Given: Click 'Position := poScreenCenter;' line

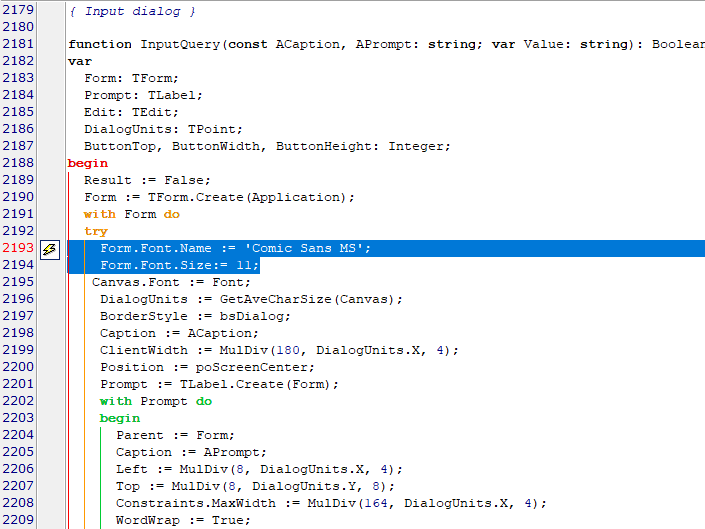Looking at the screenshot, I should [x=207, y=367].
